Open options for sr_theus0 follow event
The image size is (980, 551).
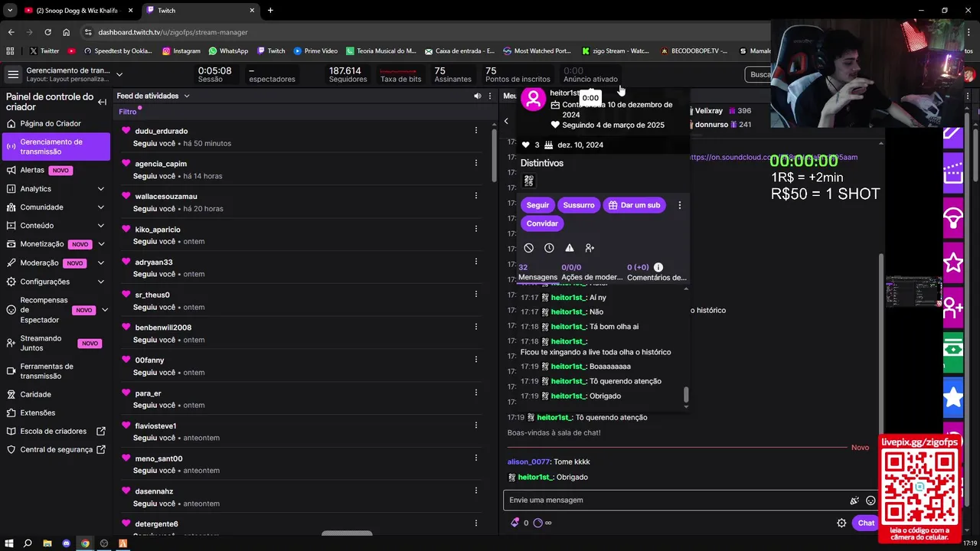[x=475, y=294]
